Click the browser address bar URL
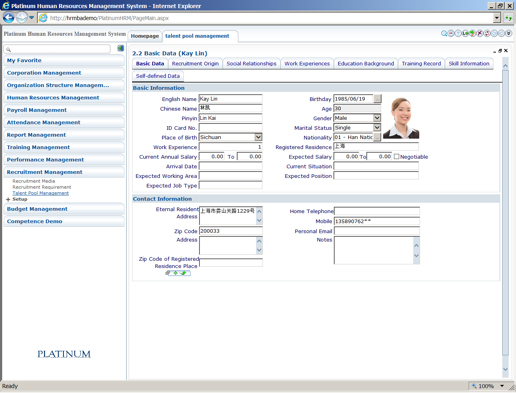516x393 pixels. [x=109, y=18]
